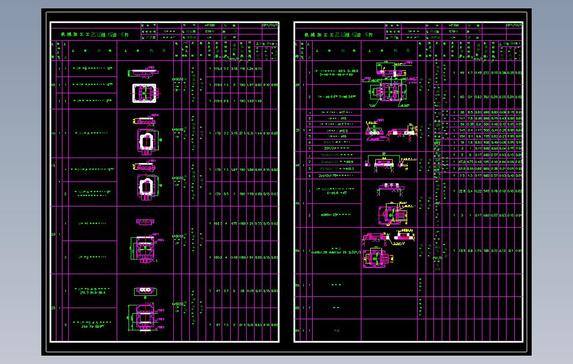Pick the right sheet's fifth-row process sketch
Image resolution: width=573 pixels, height=364 pixels.
388,249
